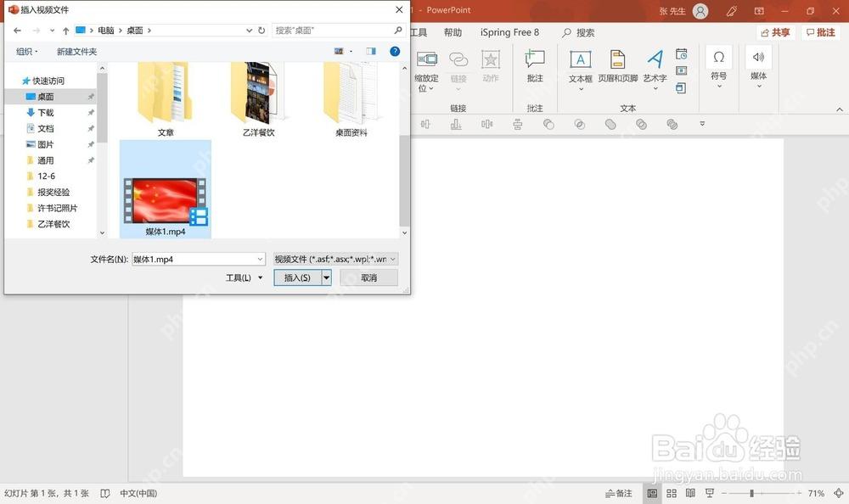Adjust the zoom slider handle
Image resolution: width=849 pixels, height=504 pixels.
[751, 493]
